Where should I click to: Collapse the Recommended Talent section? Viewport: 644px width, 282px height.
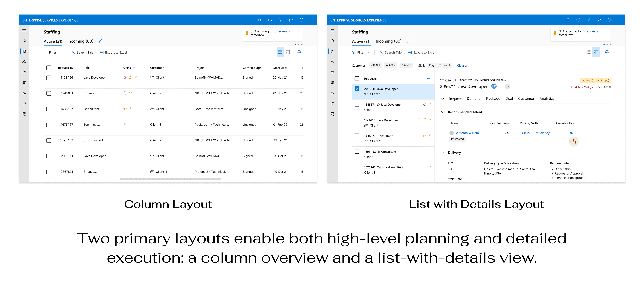coord(443,112)
